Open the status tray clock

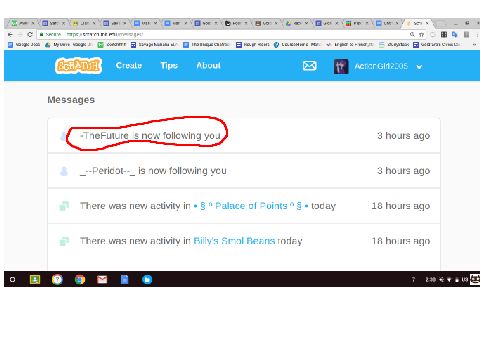(431, 279)
